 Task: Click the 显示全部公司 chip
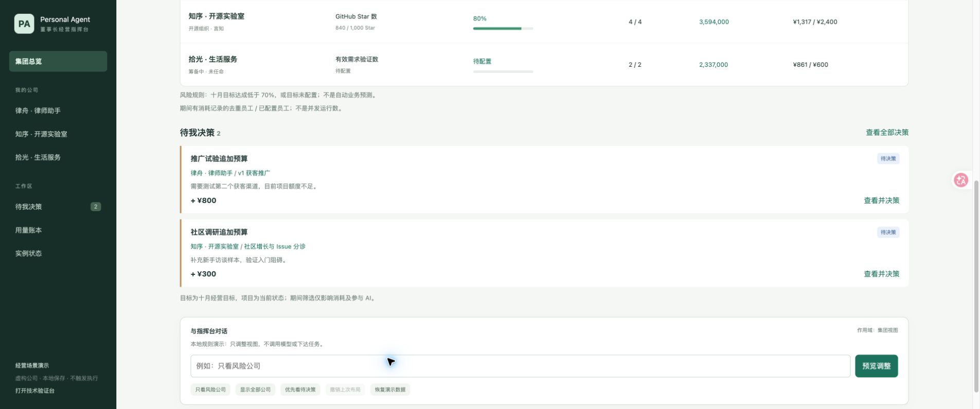[255, 389]
